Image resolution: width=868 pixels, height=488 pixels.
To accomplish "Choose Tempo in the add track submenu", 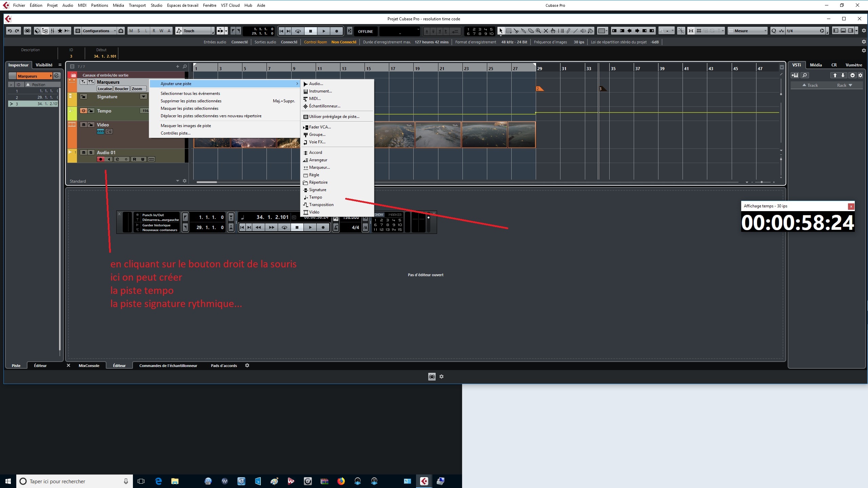I will tap(315, 197).
